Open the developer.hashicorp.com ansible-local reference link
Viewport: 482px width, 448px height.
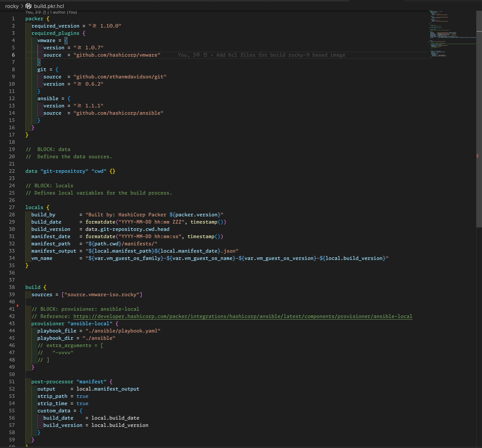click(243, 316)
